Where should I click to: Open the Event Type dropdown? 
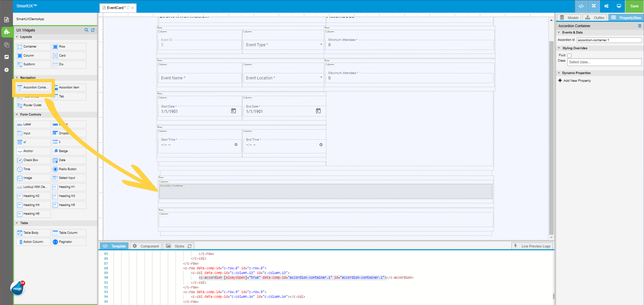(x=321, y=44)
